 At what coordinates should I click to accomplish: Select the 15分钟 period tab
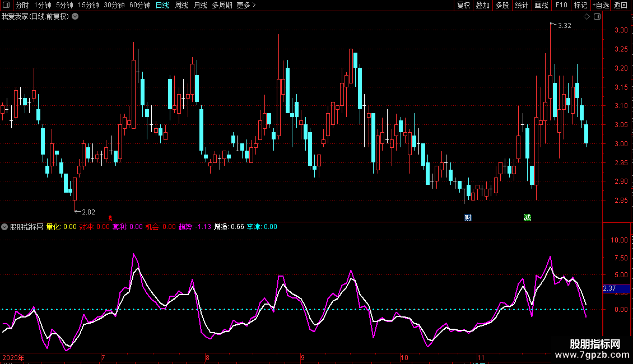pos(88,5)
